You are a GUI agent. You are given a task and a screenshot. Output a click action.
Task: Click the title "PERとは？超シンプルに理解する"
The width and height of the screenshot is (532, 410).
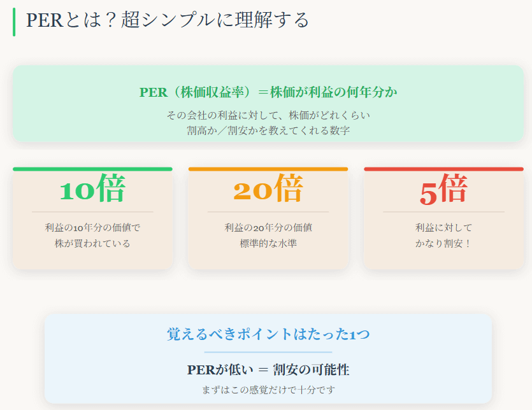(x=167, y=20)
